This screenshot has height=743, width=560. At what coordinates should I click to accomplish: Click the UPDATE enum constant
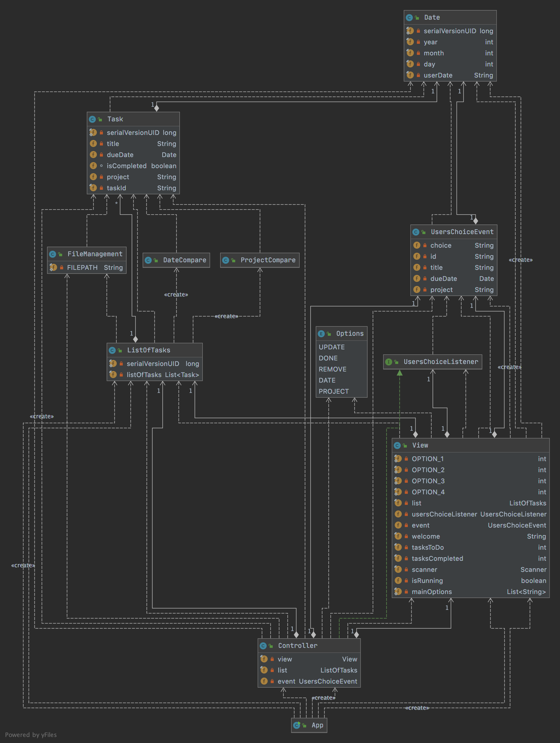(x=332, y=347)
